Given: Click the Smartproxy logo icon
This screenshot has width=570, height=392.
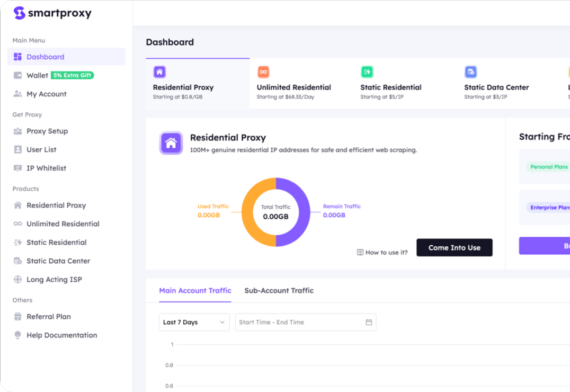Looking at the screenshot, I should click(x=20, y=13).
